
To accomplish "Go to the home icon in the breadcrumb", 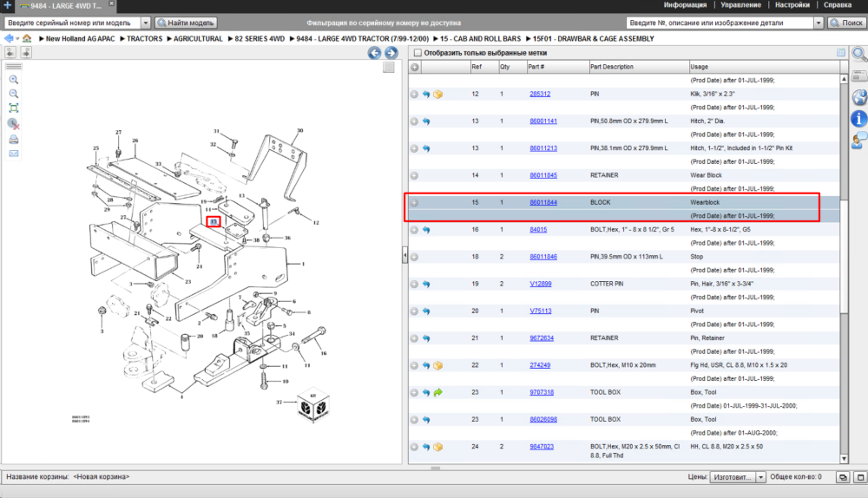I will click(27, 38).
